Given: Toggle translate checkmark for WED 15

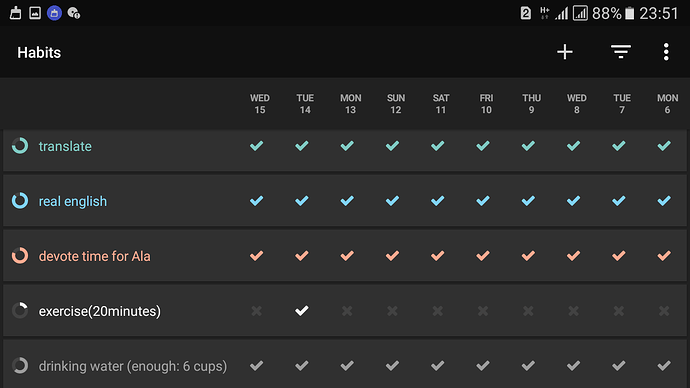Looking at the screenshot, I should click(257, 146).
